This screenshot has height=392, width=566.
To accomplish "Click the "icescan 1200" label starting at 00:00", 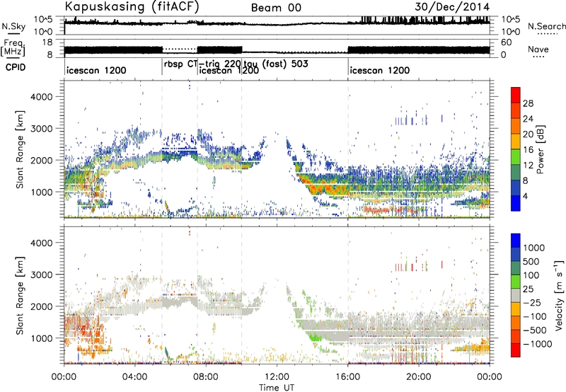I will (x=96, y=70).
